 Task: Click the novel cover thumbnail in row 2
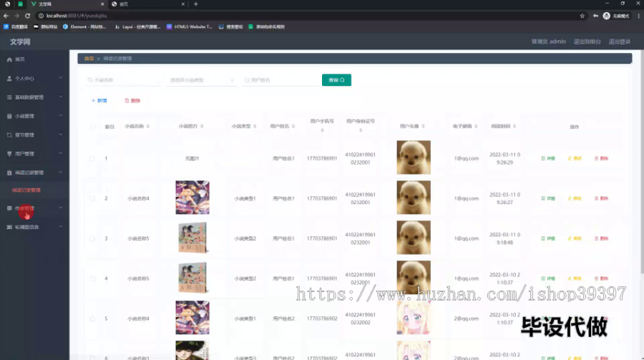tap(192, 198)
